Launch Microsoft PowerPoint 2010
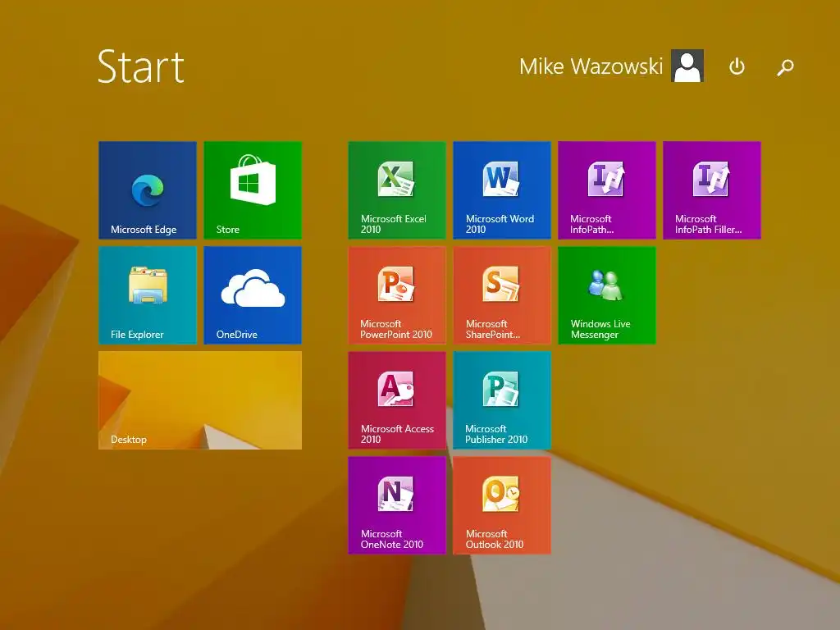 click(397, 295)
